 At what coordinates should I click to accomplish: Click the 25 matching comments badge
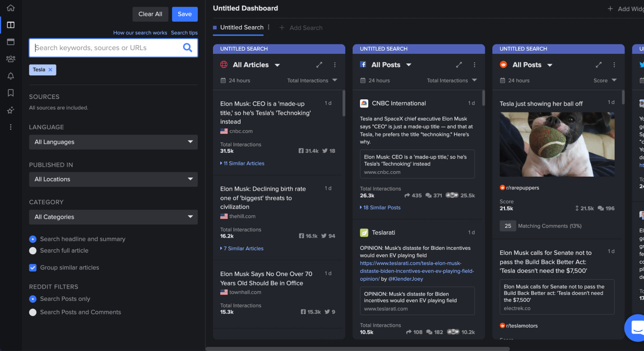[508, 226]
